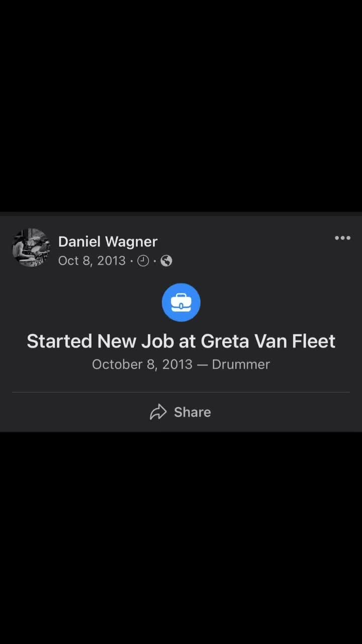
Task: Click "Greta Van Fleet" in the headline
Action: pos(268,341)
